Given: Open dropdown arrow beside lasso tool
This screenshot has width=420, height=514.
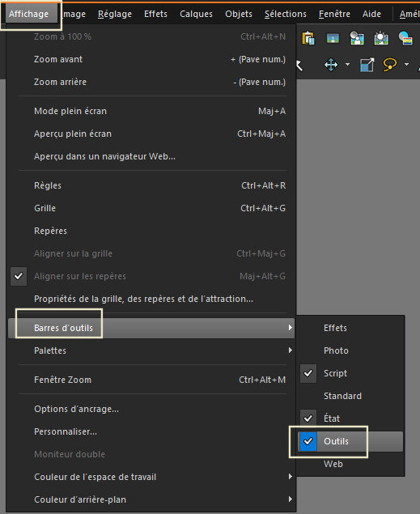Looking at the screenshot, I should point(406,65).
